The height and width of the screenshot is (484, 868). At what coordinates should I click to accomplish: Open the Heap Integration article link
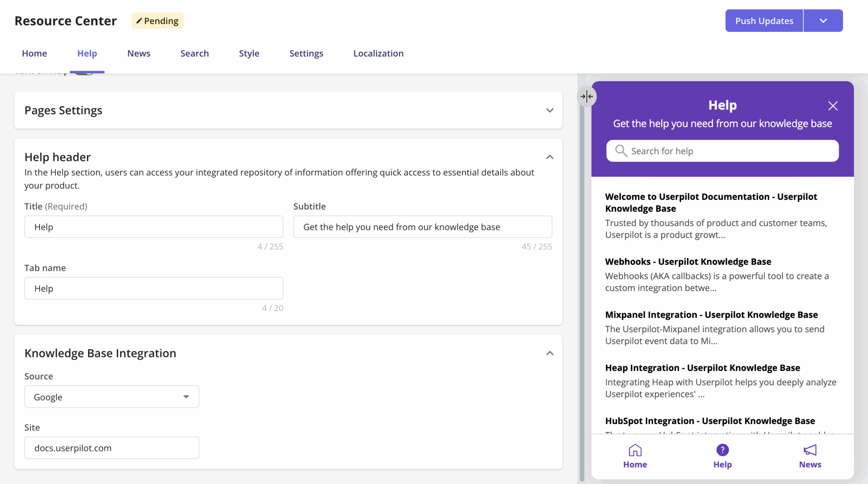tap(703, 367)
